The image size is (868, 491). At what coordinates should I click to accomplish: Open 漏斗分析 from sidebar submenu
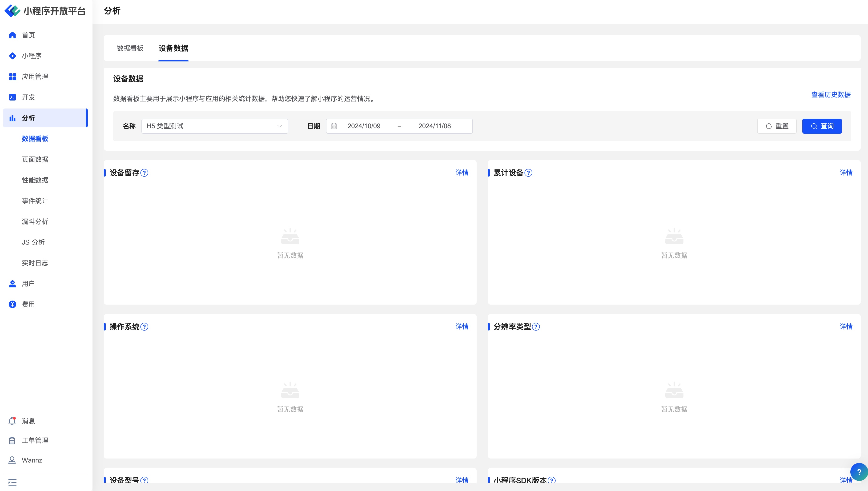tap(35, 221)
